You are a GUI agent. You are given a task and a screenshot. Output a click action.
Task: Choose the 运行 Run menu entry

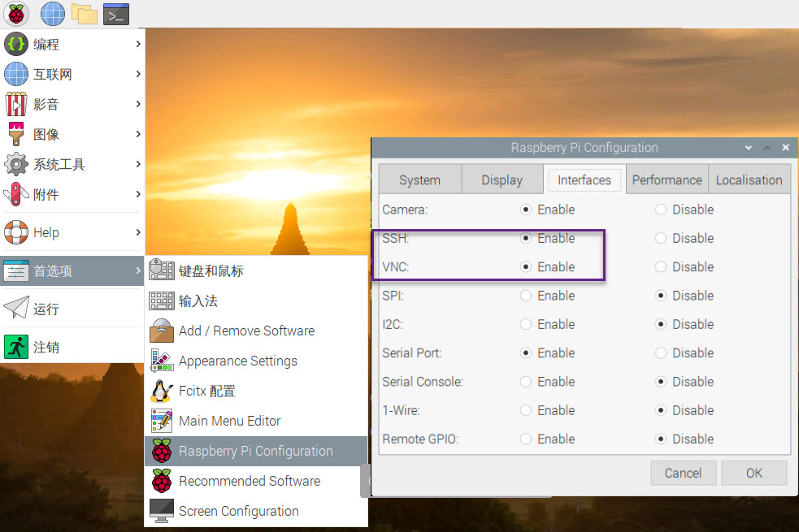pyautogui.click(x=72, y=309)
